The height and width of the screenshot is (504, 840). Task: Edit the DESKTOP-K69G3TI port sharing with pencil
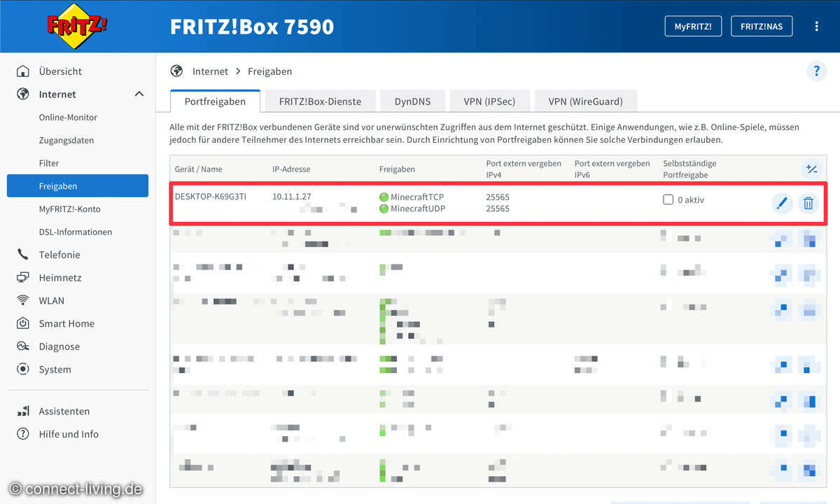782,204
